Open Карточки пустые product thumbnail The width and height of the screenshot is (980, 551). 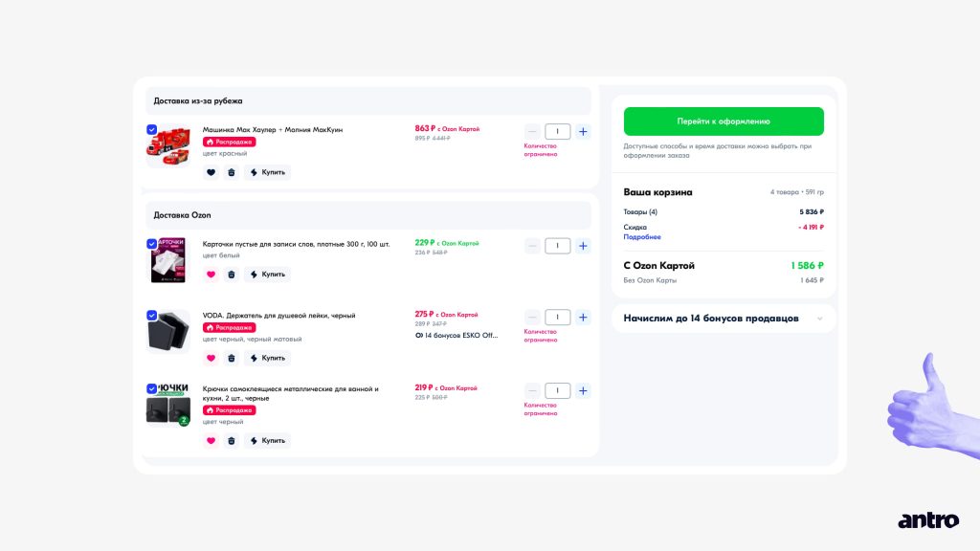tap(168, 260)
